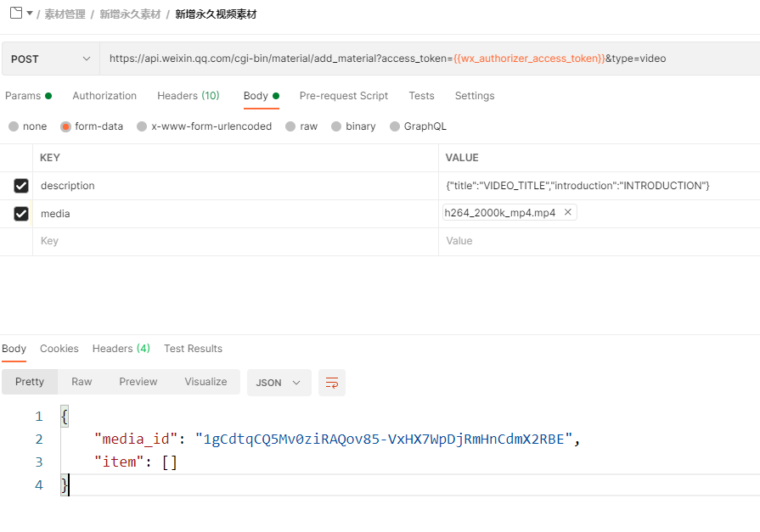Screen dimensions: 760x532
Task: Select 新增永久视频素材 request name
Action: (x=216, y=14)
